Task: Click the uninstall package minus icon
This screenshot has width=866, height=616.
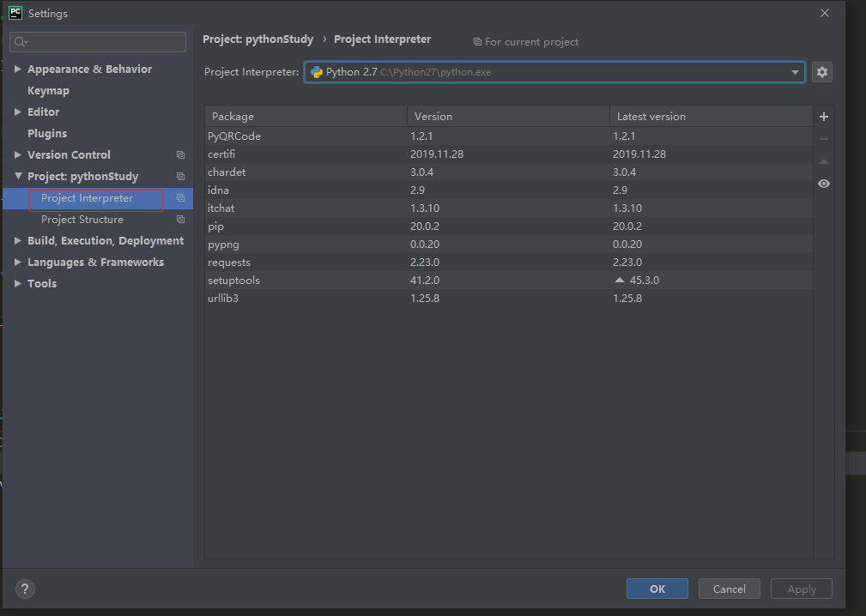Action: pos(823,139)
